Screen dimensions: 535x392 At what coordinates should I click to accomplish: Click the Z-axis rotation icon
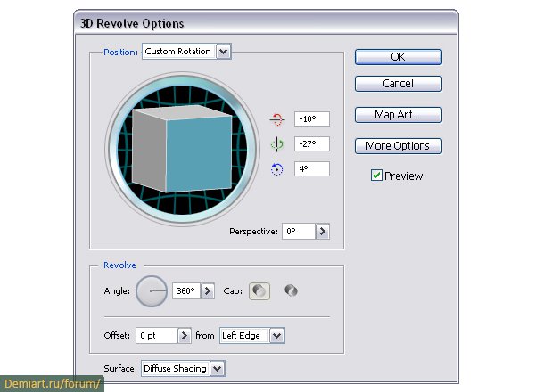[x=276, y=169]
